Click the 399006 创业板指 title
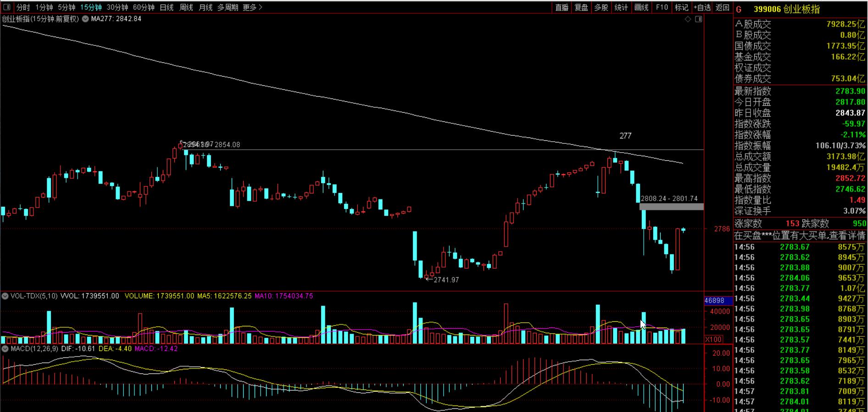 [x=786, y=9]
